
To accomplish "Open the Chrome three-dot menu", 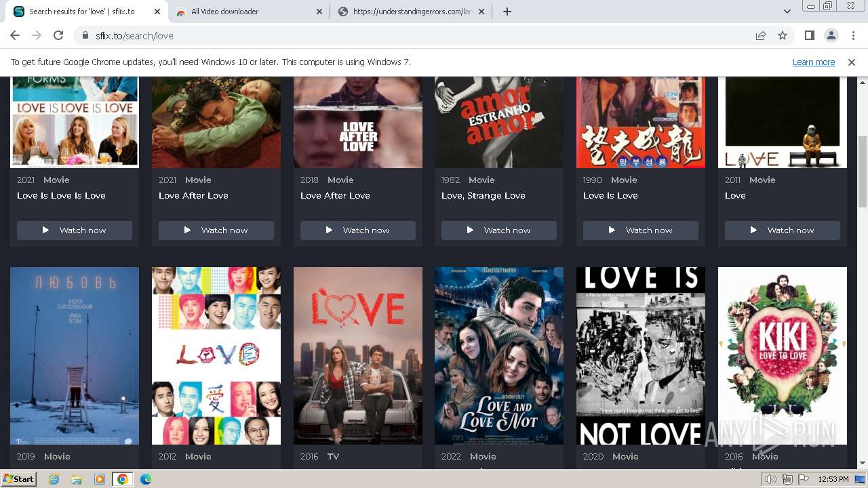I will click(x=852, y=36).
